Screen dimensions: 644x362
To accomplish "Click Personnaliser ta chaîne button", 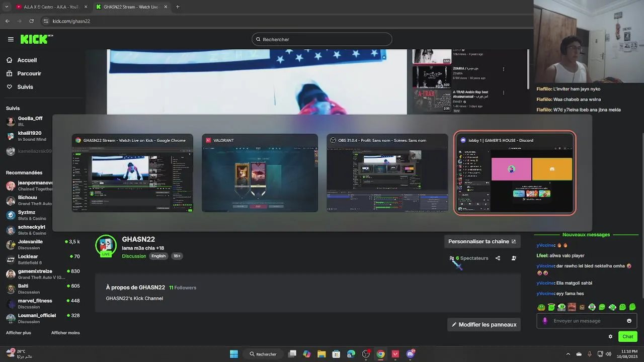I will [x=482, y=241].
